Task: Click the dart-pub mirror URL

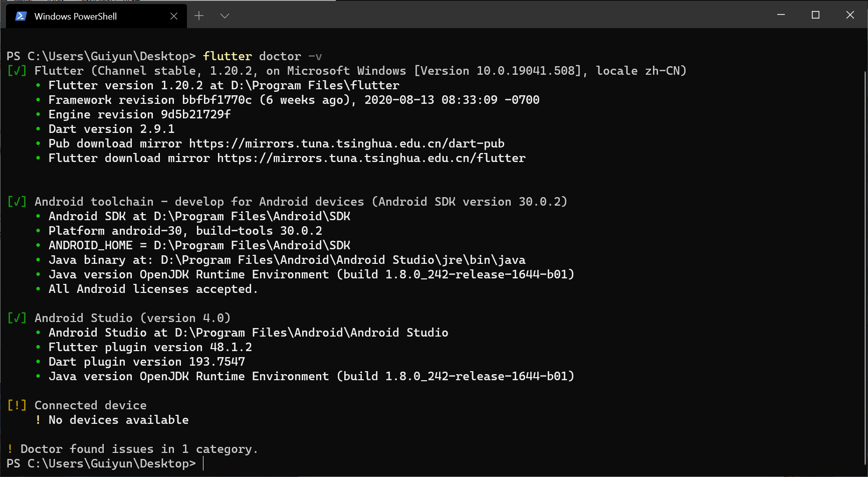Action: coord(346,143)
